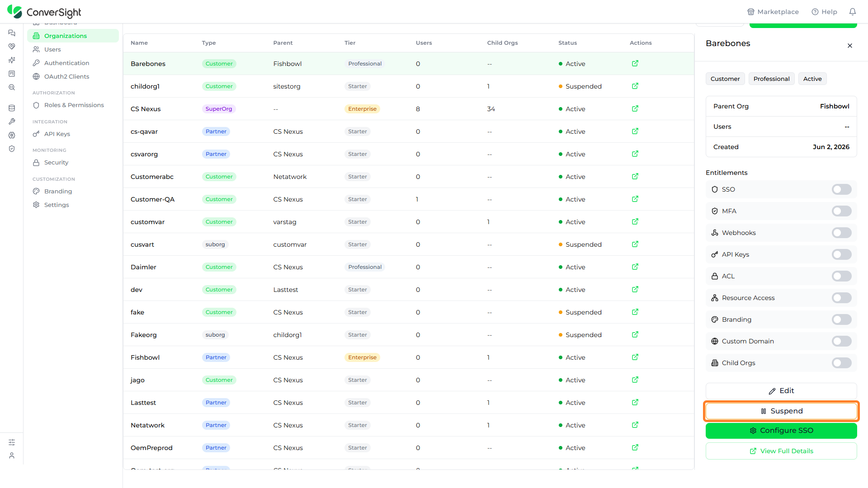Go to Users in the sidebar

point(73,49)
